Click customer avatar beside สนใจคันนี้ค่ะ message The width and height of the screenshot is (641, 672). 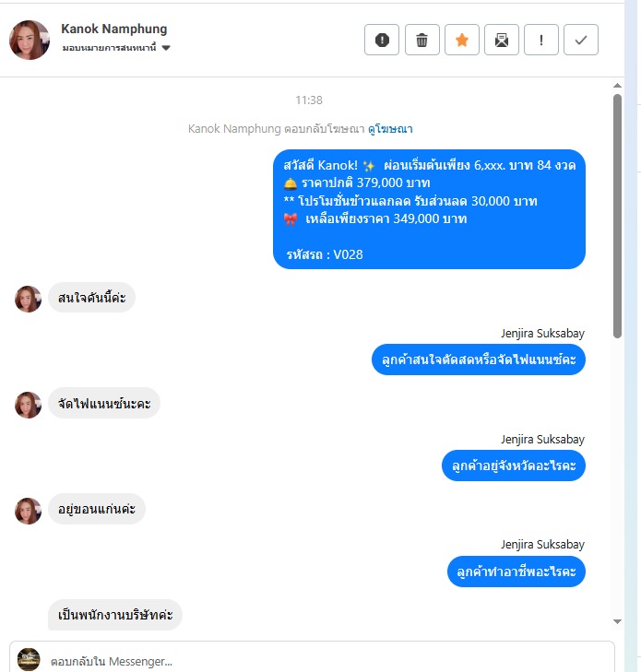coord(29,299)
